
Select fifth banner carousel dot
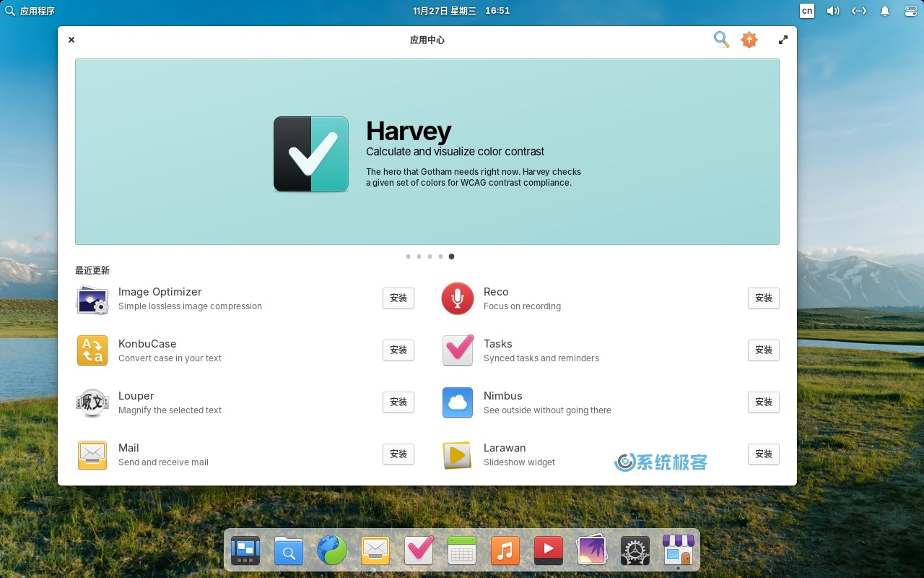tap(451, 256)
